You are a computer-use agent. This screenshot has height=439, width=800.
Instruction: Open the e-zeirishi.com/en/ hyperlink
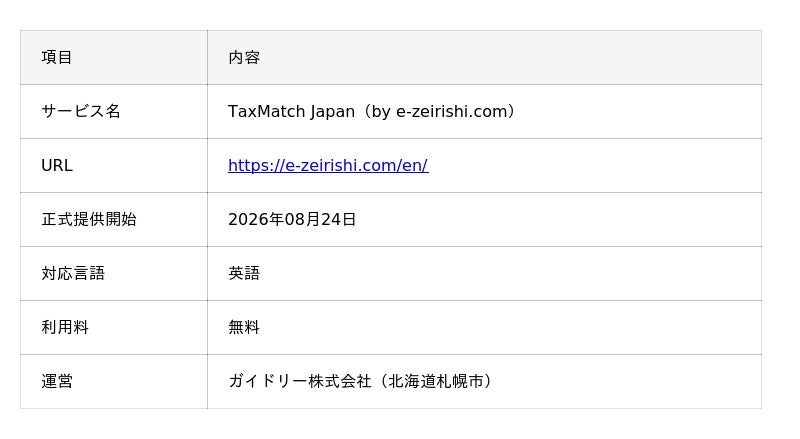pyautogui.click(x=328, y=165)
